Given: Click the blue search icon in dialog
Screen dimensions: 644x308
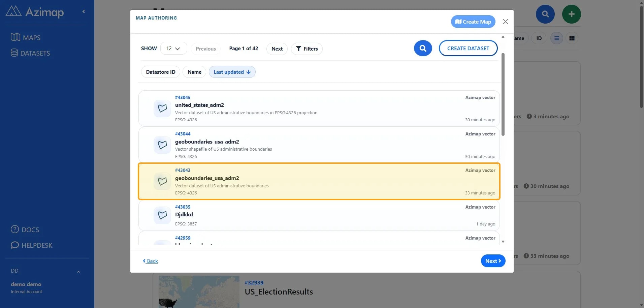Looking at the screenshot, I should click(x=423, y=49).
